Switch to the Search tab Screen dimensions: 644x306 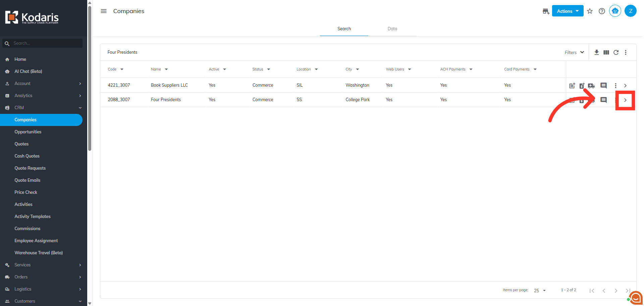344,29
